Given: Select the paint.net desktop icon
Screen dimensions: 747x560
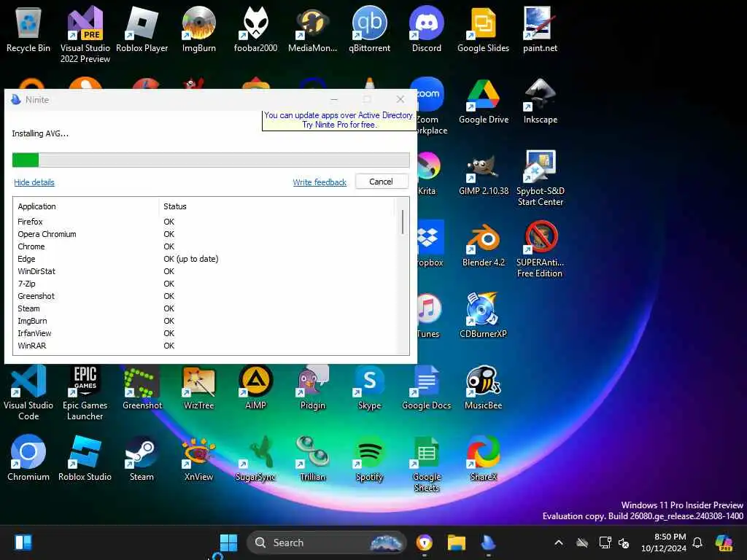Looking at the screenshot, I should point(540,28).
